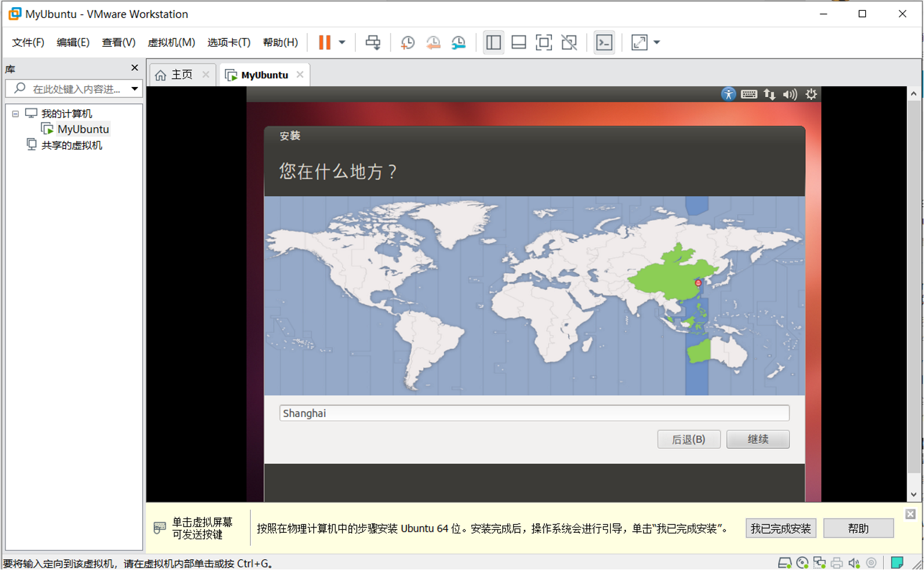This screenshot has width=924, height=570.
Task: Click the VM view scroll up arrow
Action: click(x=914, y=94)
